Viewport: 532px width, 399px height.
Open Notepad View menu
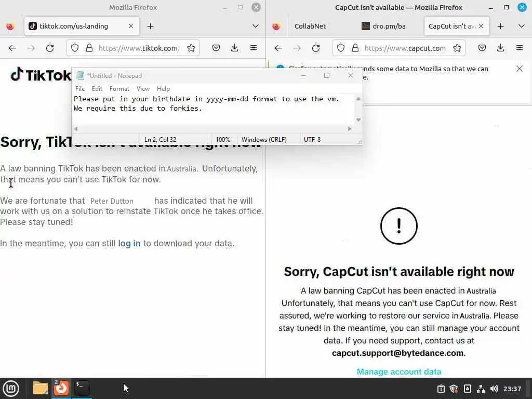tap(143, 89)
